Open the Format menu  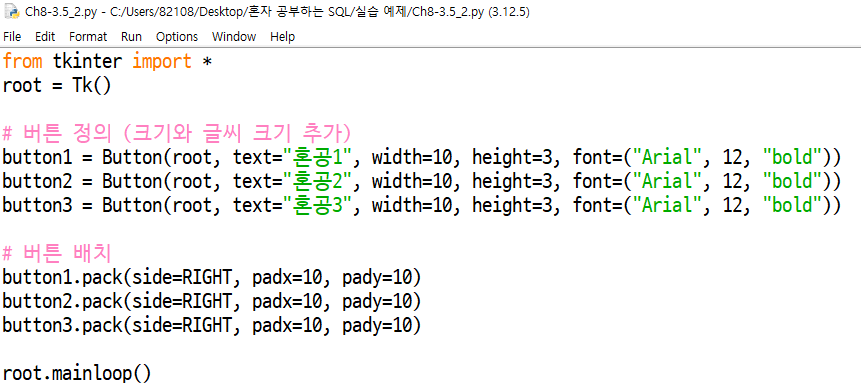[88, 37]
